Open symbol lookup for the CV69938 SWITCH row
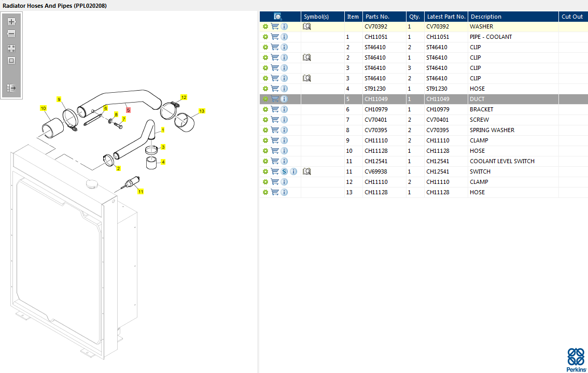 click(x=307, y=171)
